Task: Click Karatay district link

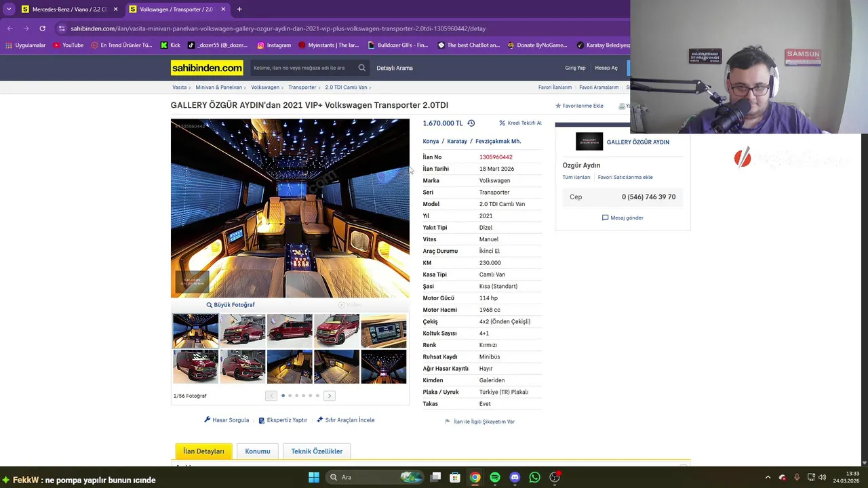Action: (457, 142)
